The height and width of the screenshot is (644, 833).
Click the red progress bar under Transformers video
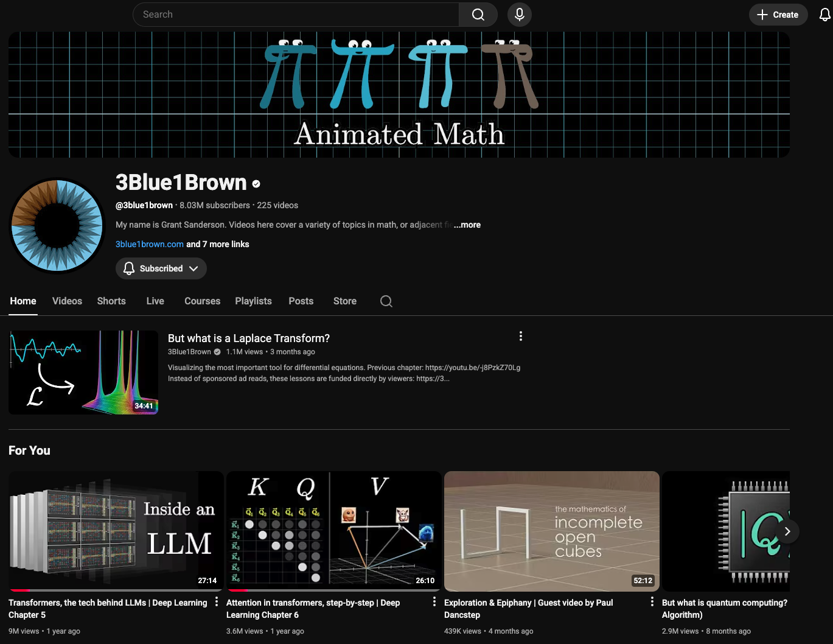point(21,590)
